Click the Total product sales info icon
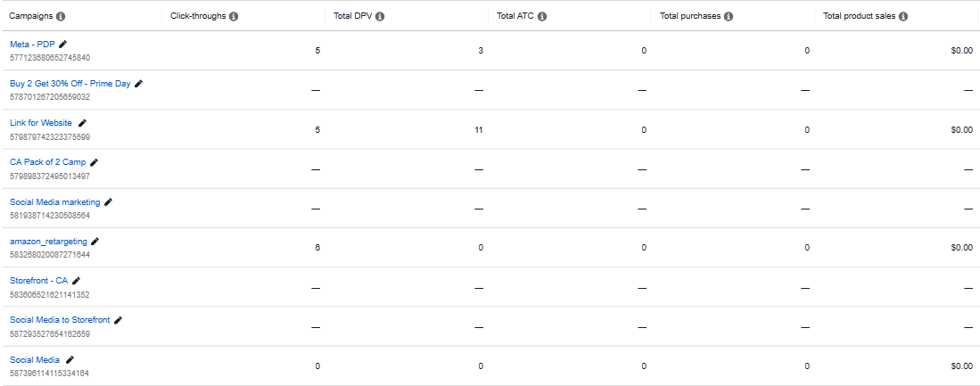Image resolution: width=980 pixels, height=386 pixels. (x=903, y=16)
